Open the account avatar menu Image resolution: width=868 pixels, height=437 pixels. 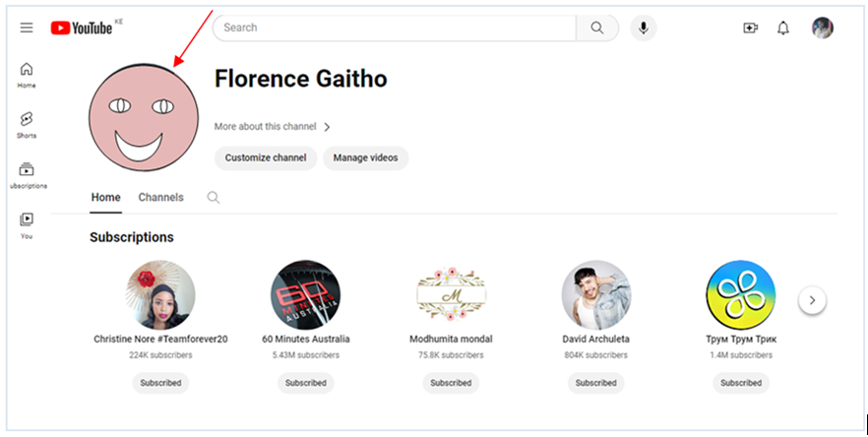823,28
